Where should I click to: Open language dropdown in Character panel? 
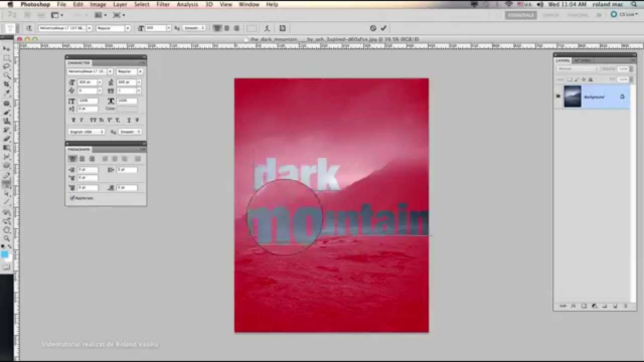[x=87, y=132]
